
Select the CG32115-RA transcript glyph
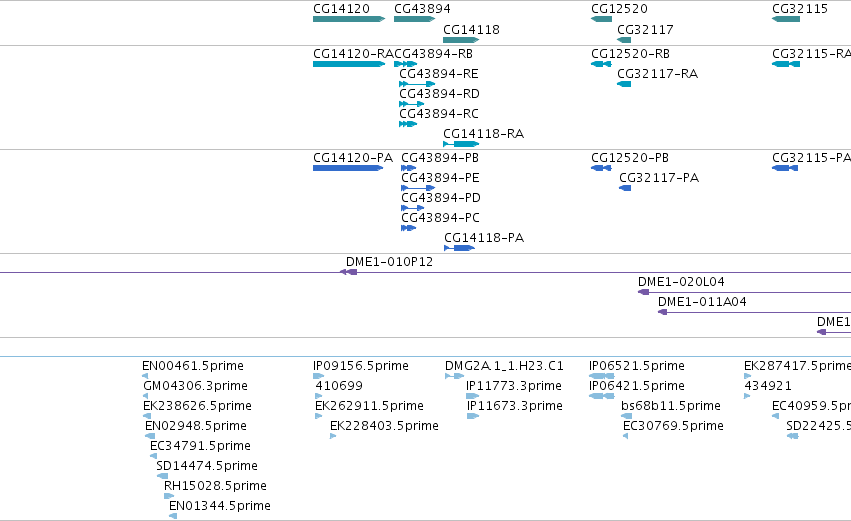click(786, 64)
